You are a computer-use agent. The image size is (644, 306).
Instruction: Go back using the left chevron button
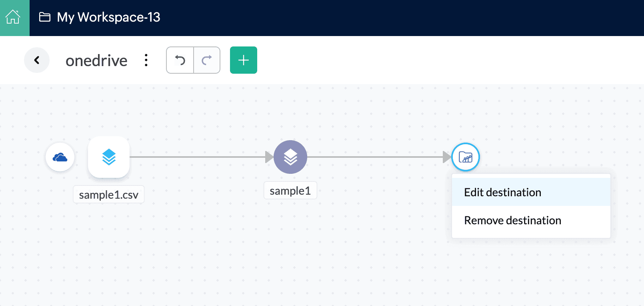(x=37, y=60)
